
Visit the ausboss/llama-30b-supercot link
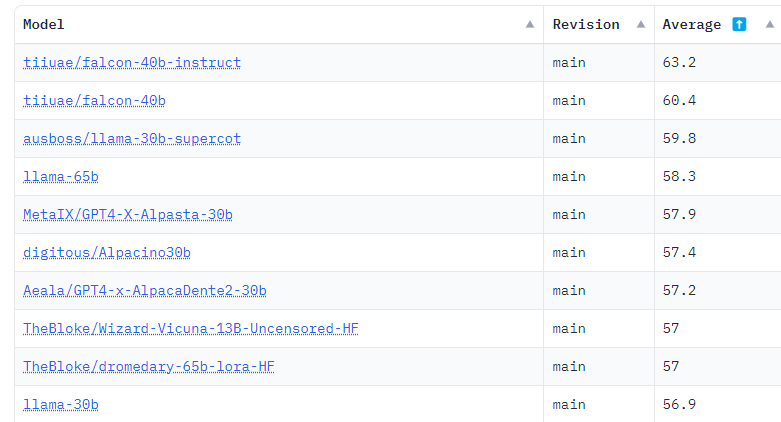tap(132, 138)
